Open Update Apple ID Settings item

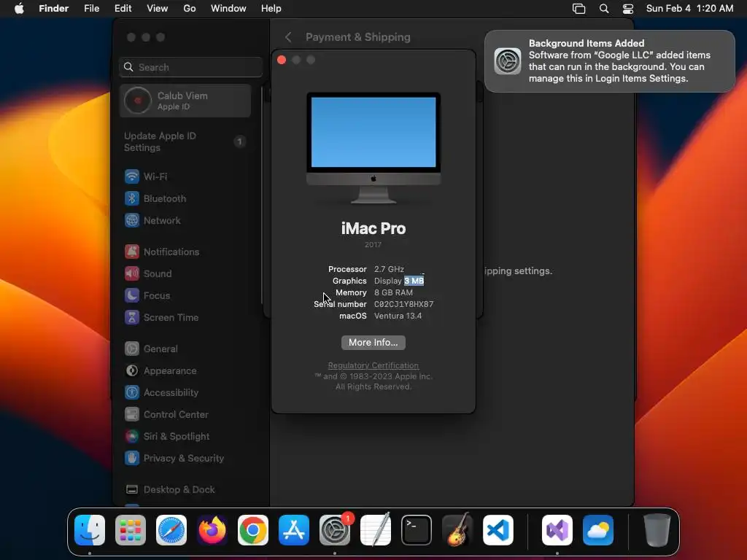185,141
